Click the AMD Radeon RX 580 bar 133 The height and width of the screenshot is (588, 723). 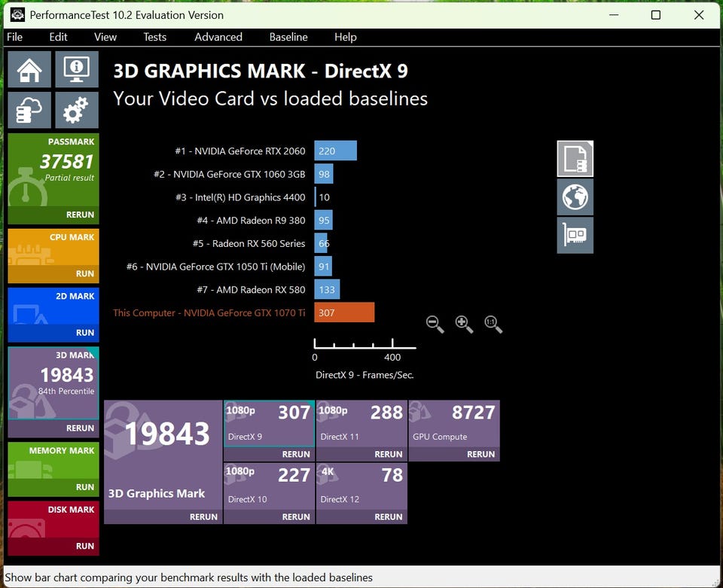327,289
